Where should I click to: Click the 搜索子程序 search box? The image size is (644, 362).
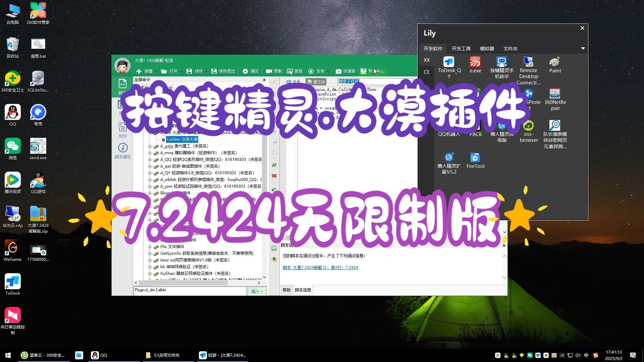[x=375, y=81]
